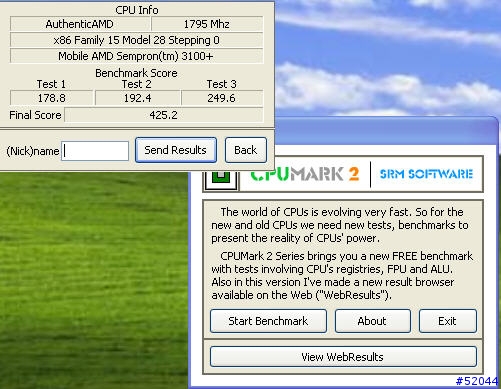Click the CPUMARK 2 logo
The image size is (501, 389).
[x=304, y=174]
